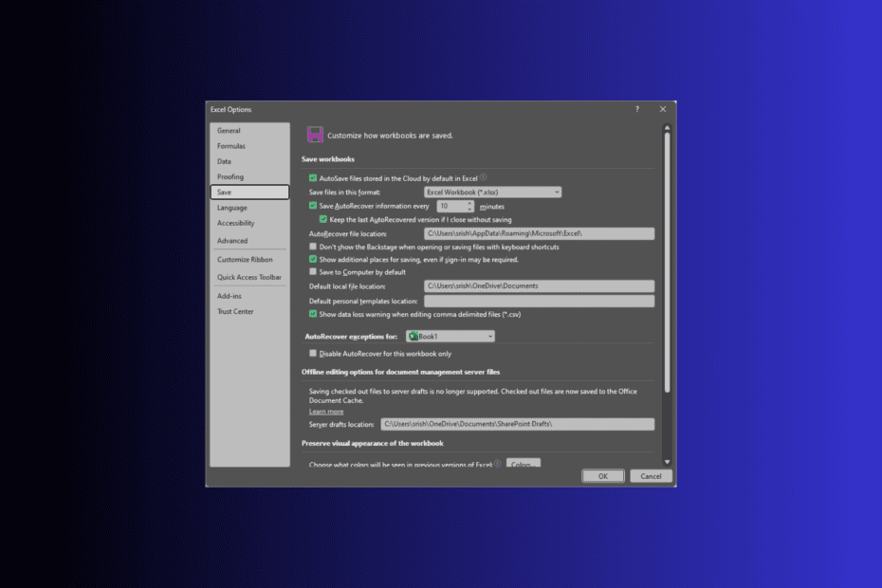
Task: Switch to the Formulas options category
Action: pos(231,146)
